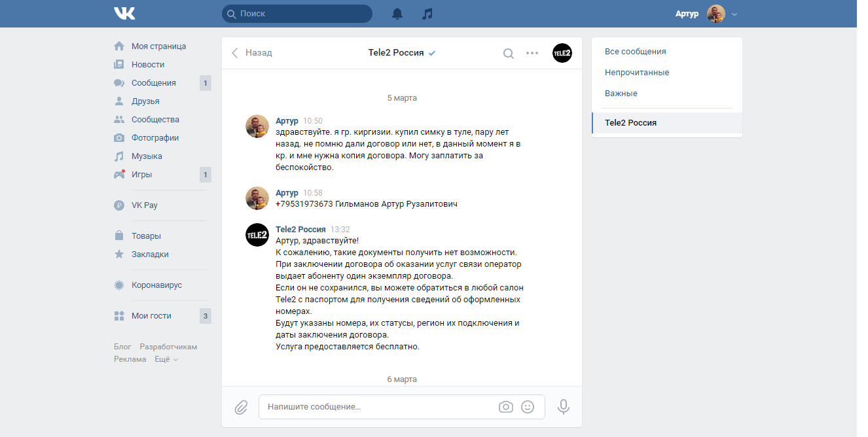Click the star icon beside Закладки
Viewport: 868px width, 437px height.
(119, 254)
